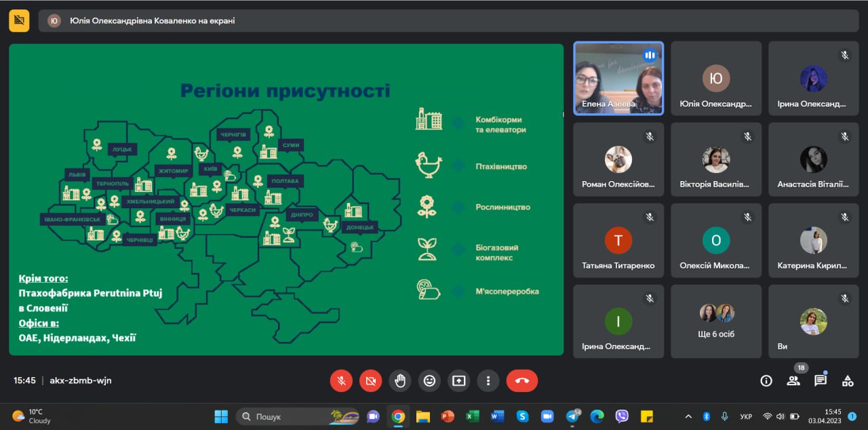Open the activities panel
The width and height of the screenshot is (868, 430).
[x=848, y=380]
